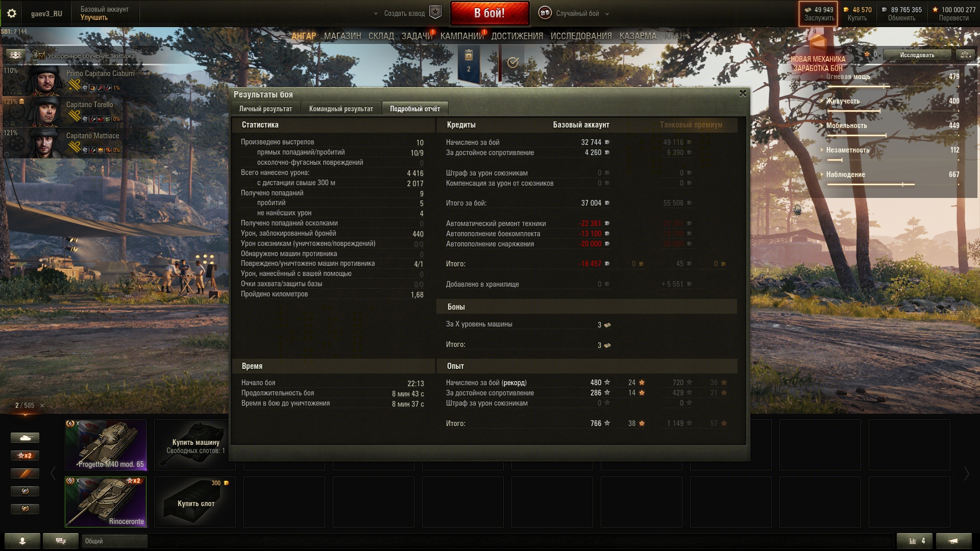Open the Командный результат tab
Screen dimensions: 980x551
pos(341,109)
